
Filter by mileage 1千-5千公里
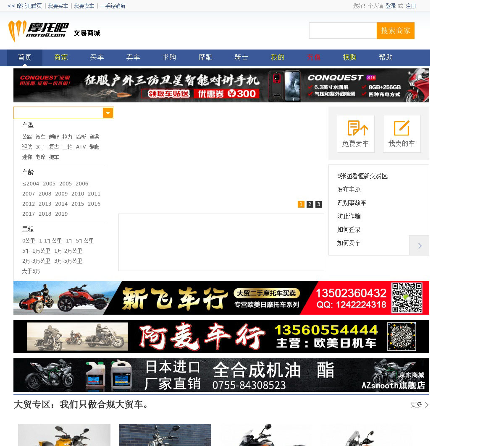80,241
